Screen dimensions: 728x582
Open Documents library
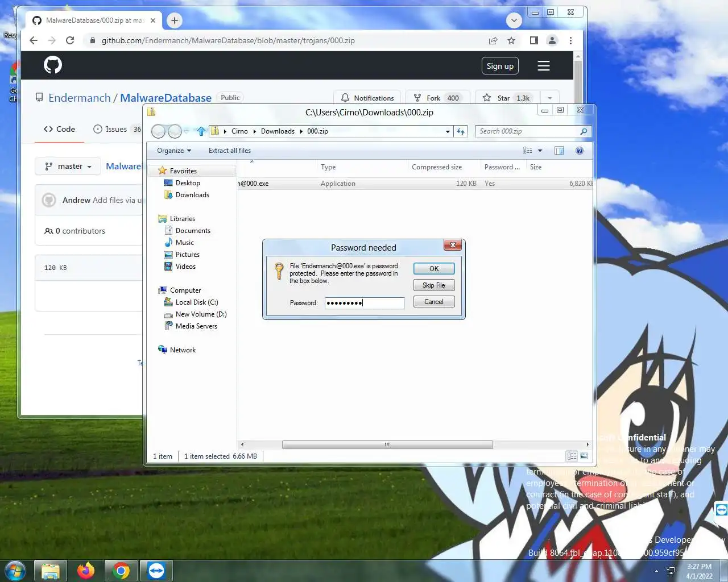(x=193, y=231)
